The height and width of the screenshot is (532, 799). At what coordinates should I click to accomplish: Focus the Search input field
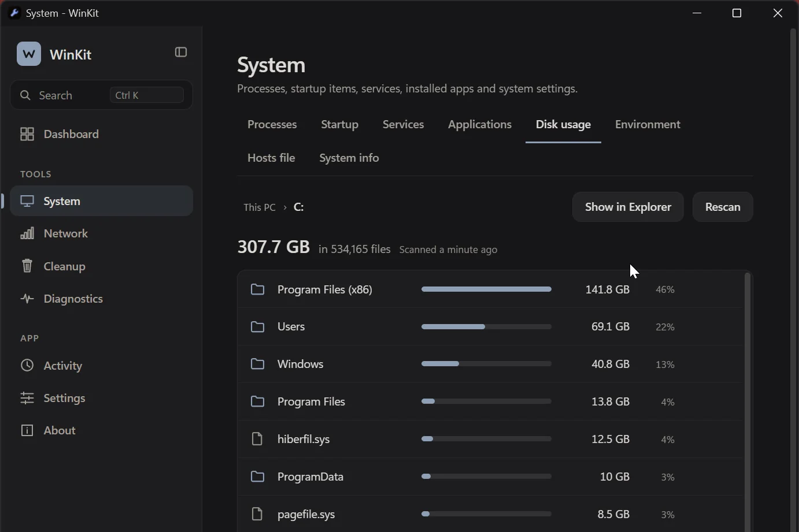pyautogui.click(x=102, y=95)
